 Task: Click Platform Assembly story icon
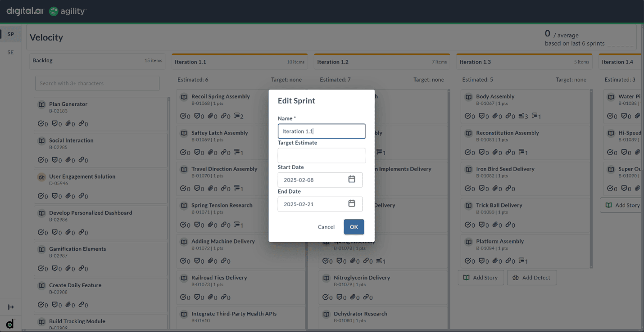point(468,242)
